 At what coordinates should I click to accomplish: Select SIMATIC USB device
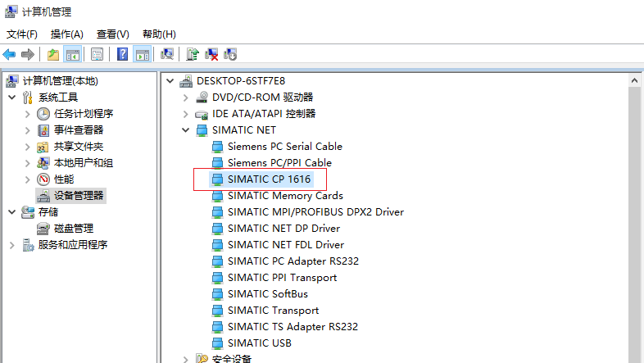[x=260, y=343]
